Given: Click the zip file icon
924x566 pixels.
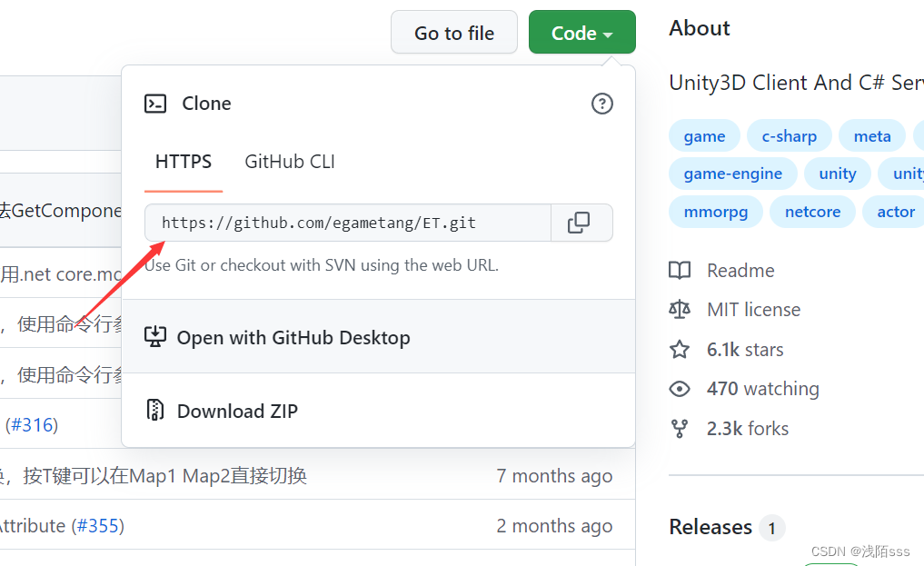Looking at the screenshot, I should (155, 411).
